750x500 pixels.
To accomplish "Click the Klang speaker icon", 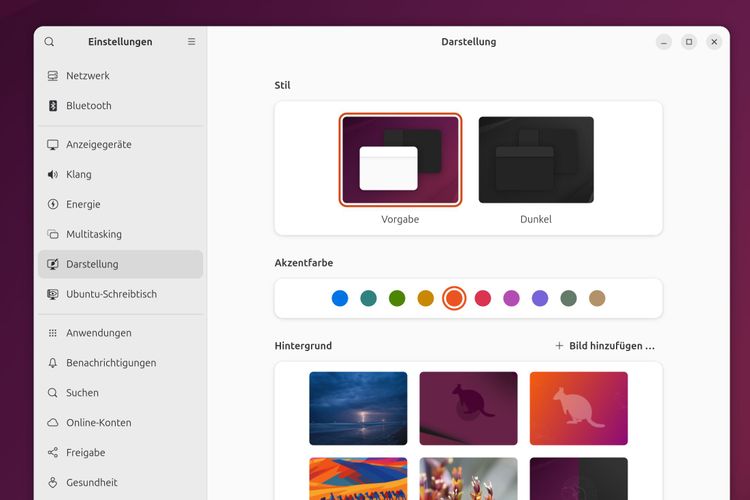I will tap(53, 175).
